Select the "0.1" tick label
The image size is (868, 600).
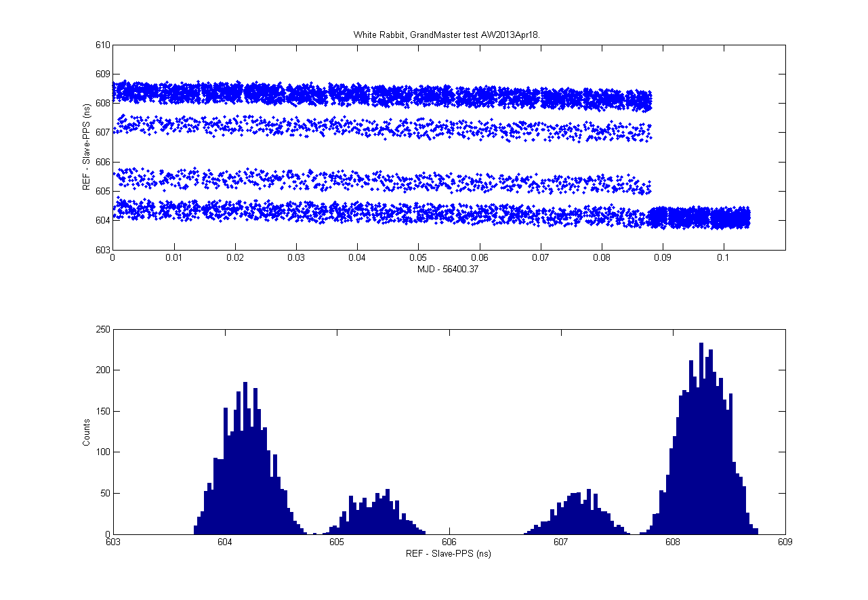(x=724, y=258)
